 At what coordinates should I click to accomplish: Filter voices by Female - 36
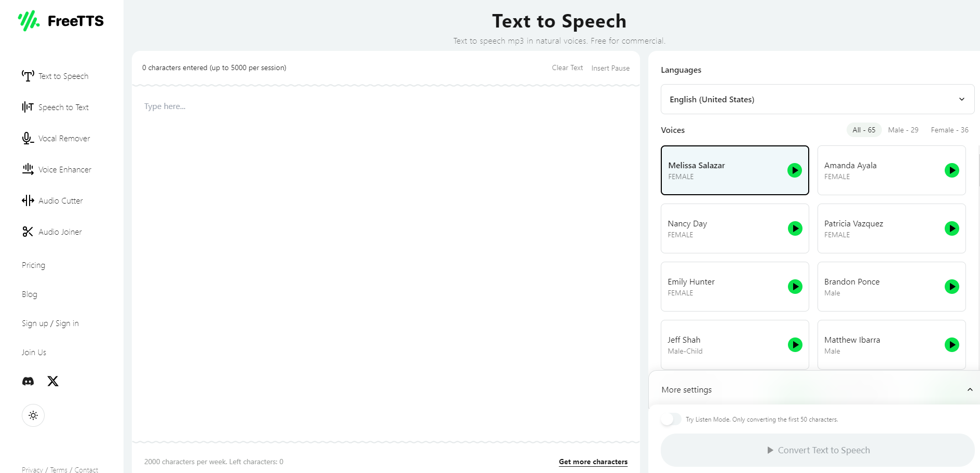point(949,130)
